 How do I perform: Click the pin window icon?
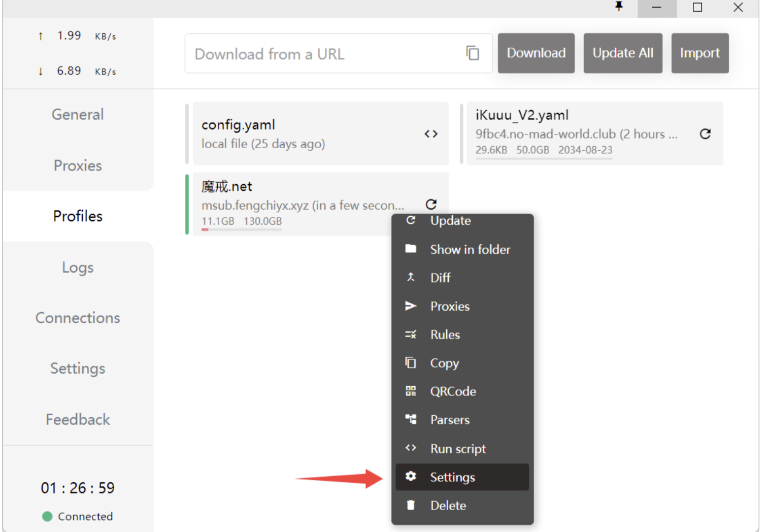(x=619, y=6)
